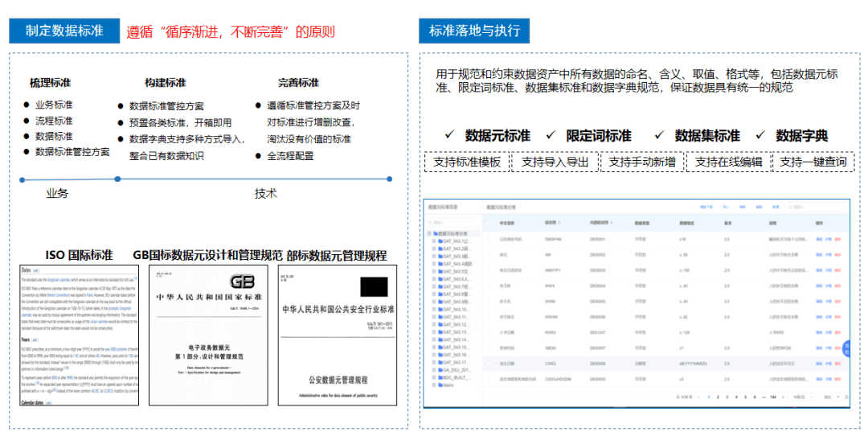Click the 数据元标准分类 root folder icon
The width and height of the screenshot is (868, 436).
(435, 232)
